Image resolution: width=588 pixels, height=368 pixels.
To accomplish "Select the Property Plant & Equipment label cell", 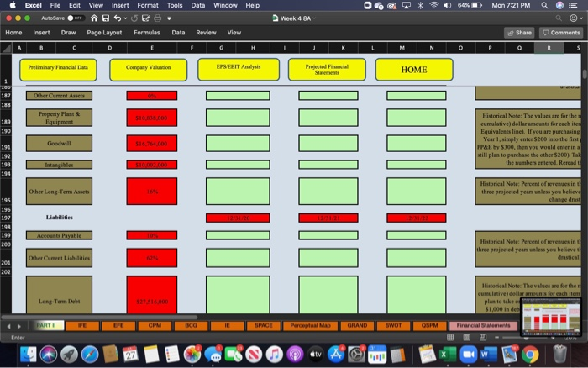I will click(60, 118).
